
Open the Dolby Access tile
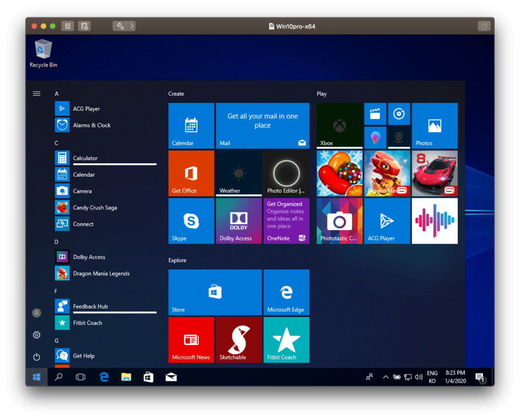(239, 221)
